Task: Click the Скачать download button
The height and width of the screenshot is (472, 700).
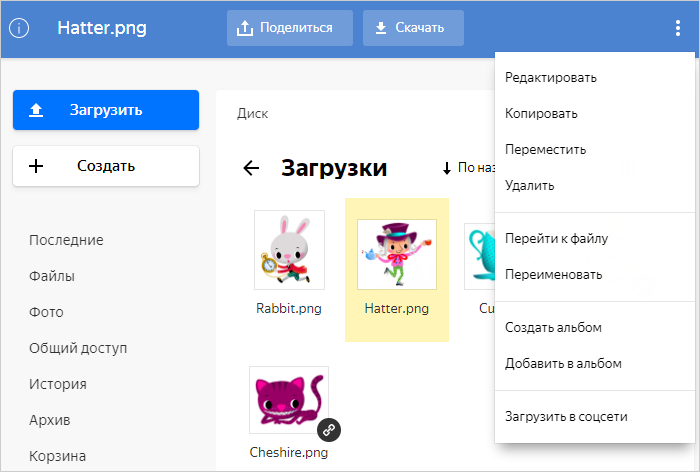Action: (x=413, y=28)
